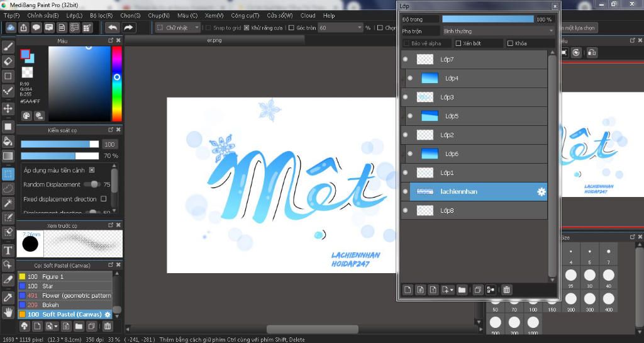Image resolution: width=644 pixels, height=343 pixels.
Task: Delete brush with trash icon in brush panel
Action: [x=107, y=326]
